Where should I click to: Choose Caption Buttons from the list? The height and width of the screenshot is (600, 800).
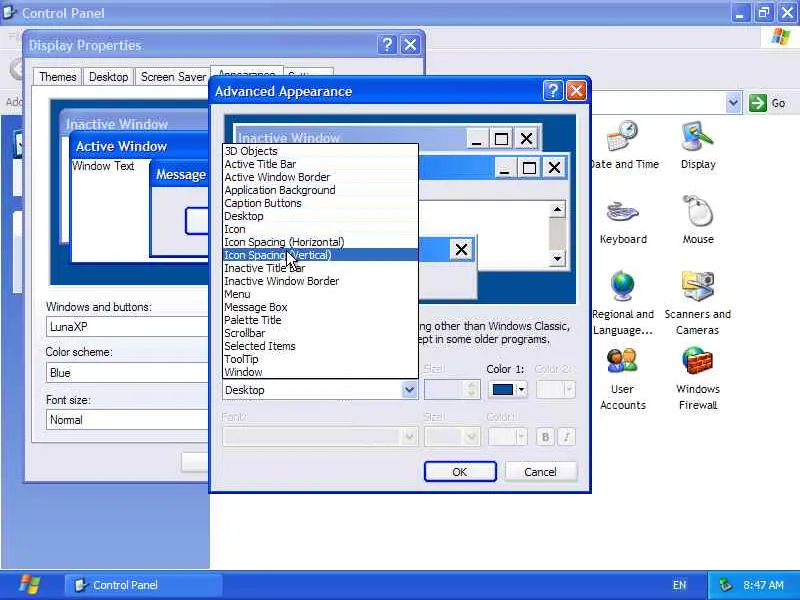click(320, 203)
